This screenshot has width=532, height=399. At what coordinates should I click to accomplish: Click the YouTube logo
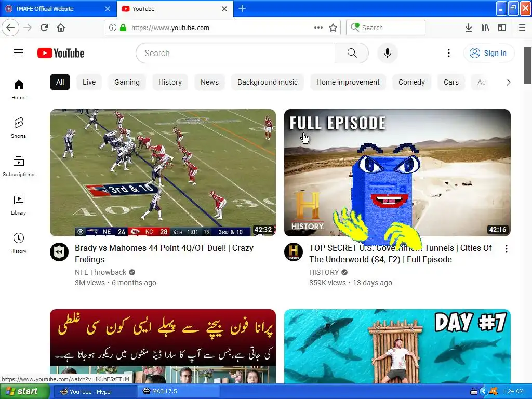tap(61, 53)
